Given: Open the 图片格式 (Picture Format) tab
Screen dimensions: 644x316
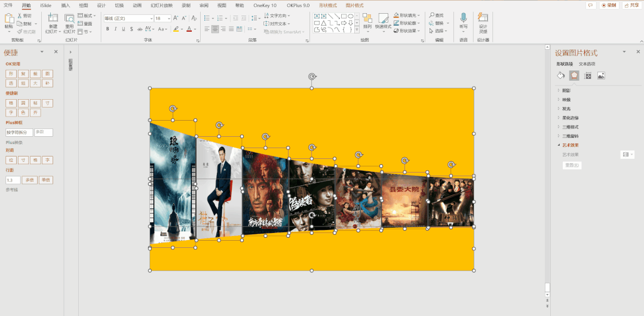Looking at the screenshot, I should tap(354, 5).
